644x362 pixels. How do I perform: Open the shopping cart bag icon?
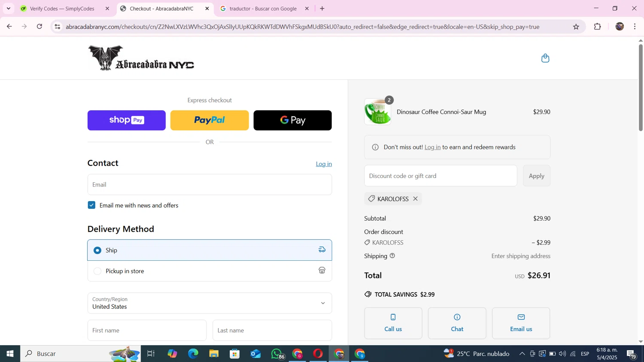pyautogui.click(x=545, y=58)
